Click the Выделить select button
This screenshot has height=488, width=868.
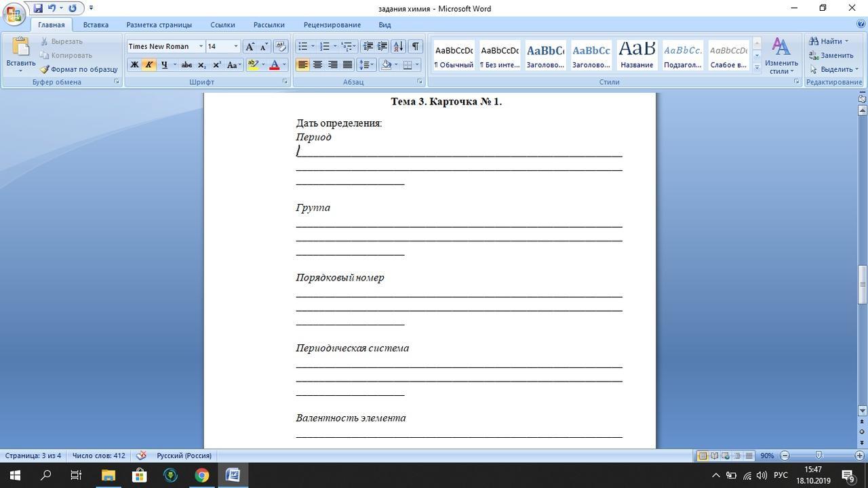tap(833, 69)
